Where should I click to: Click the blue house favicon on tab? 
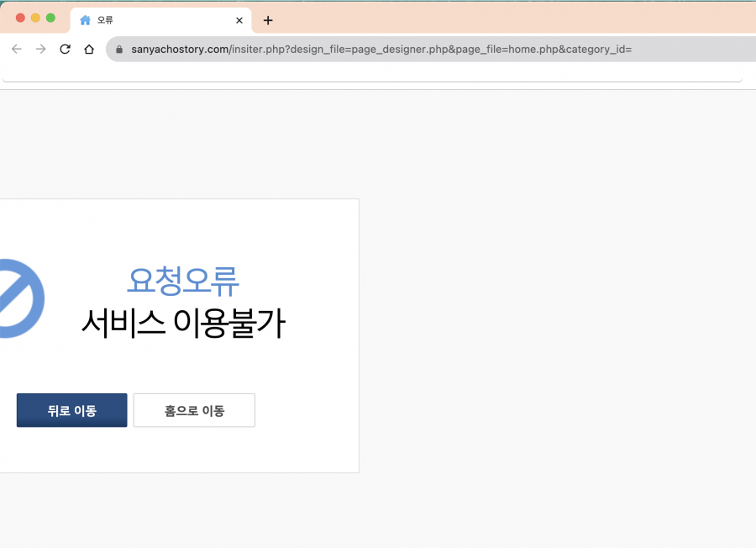85,20
